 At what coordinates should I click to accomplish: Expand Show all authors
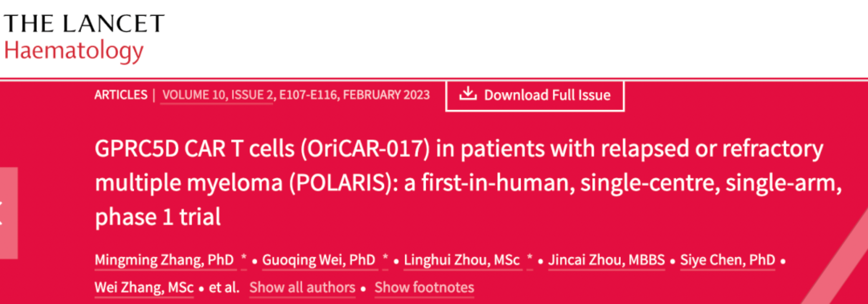point(302,287)
